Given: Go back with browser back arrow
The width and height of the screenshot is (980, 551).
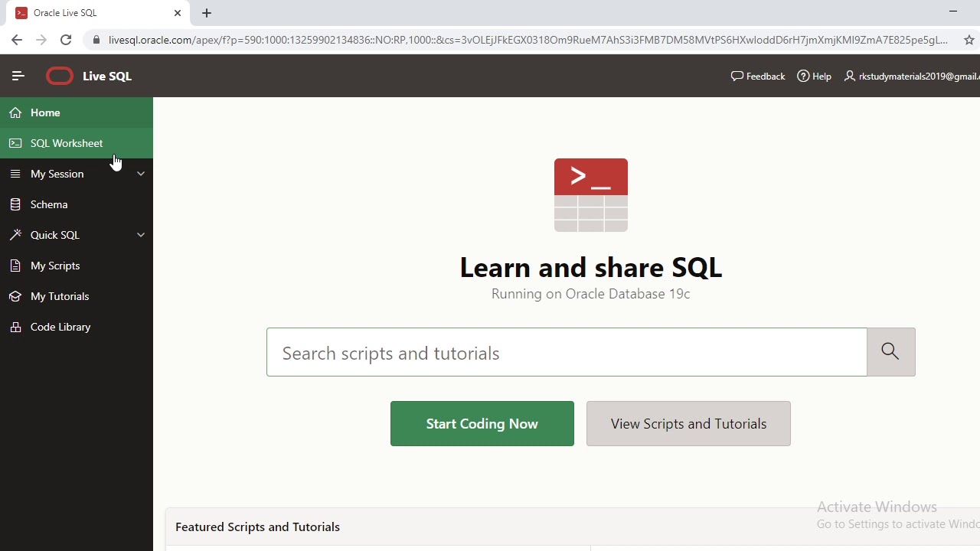Looking at the screenshot, I should pos(17,40).
